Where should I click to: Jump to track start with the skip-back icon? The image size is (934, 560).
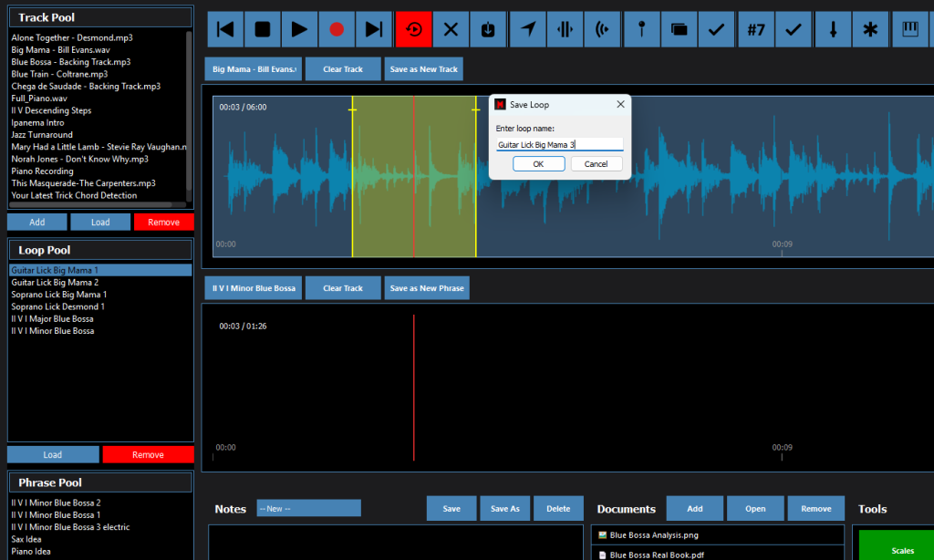[x=225, y=29]
